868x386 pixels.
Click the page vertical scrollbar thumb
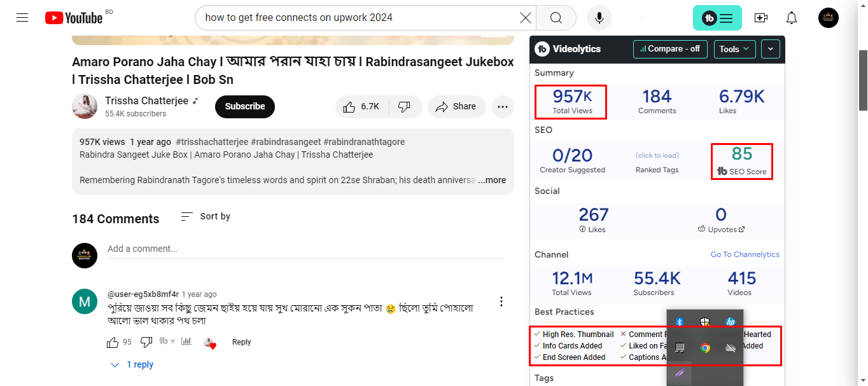tap(863, 79)
